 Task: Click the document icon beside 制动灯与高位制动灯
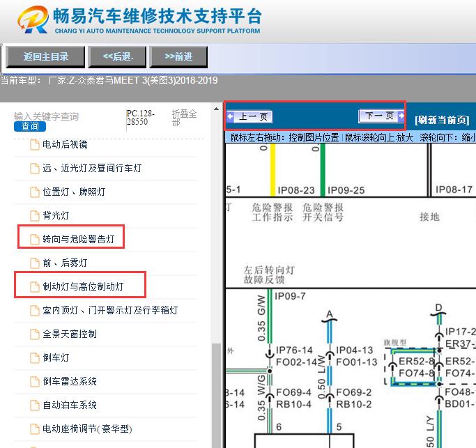pos(35,286)
